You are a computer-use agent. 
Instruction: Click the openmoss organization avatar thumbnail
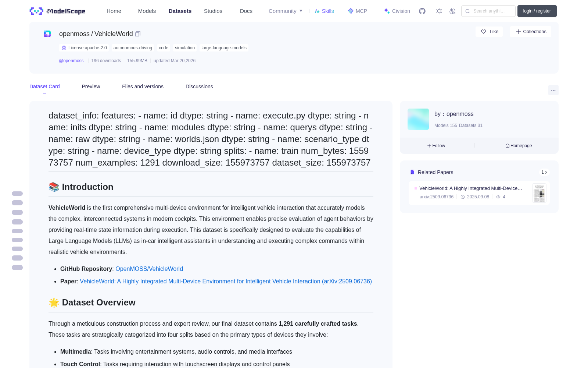click(418, 119)
